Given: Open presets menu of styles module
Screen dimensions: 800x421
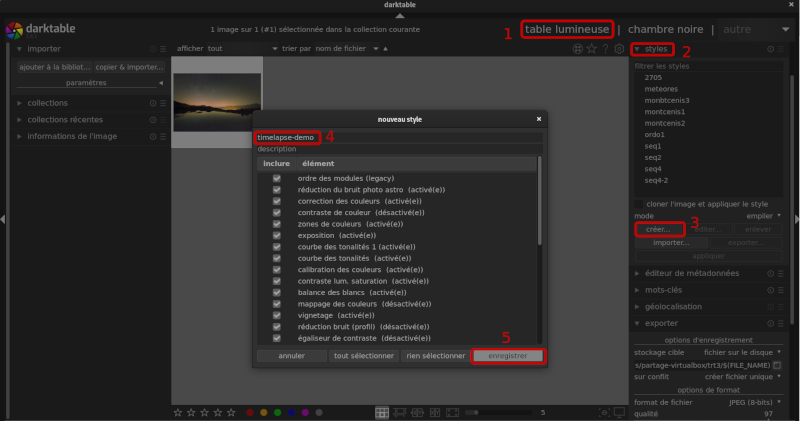Looking at the screenshot, I should point(781,49).
